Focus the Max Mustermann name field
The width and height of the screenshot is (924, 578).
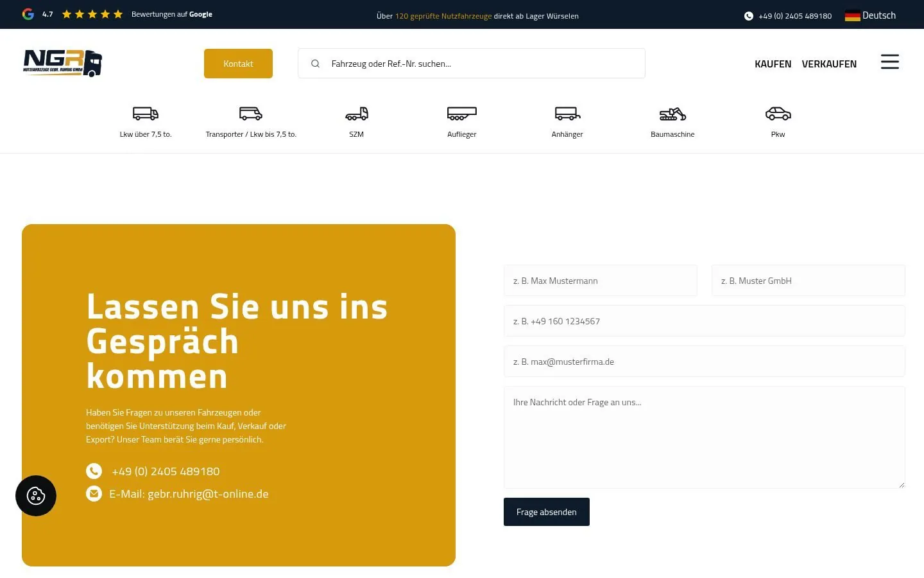click(601, 281)
